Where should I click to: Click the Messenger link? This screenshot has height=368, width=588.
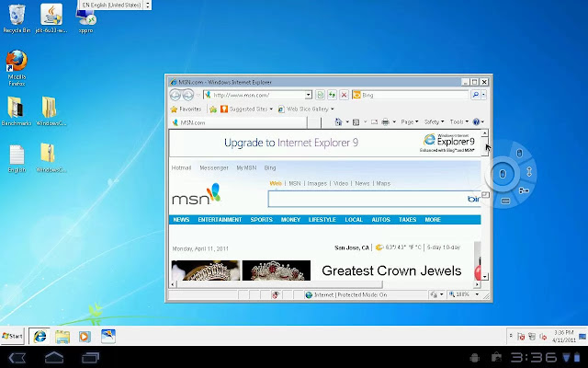214,167
